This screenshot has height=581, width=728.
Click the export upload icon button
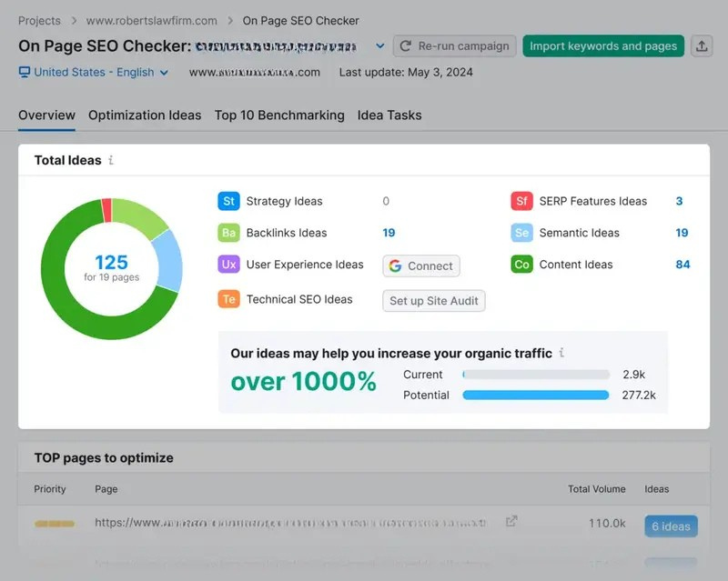coord(702,46)
